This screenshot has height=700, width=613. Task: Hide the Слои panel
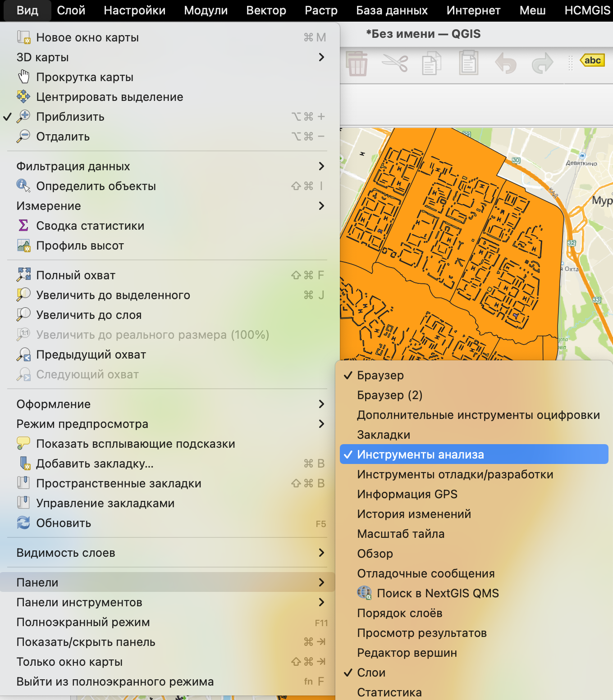coord(371,673)
